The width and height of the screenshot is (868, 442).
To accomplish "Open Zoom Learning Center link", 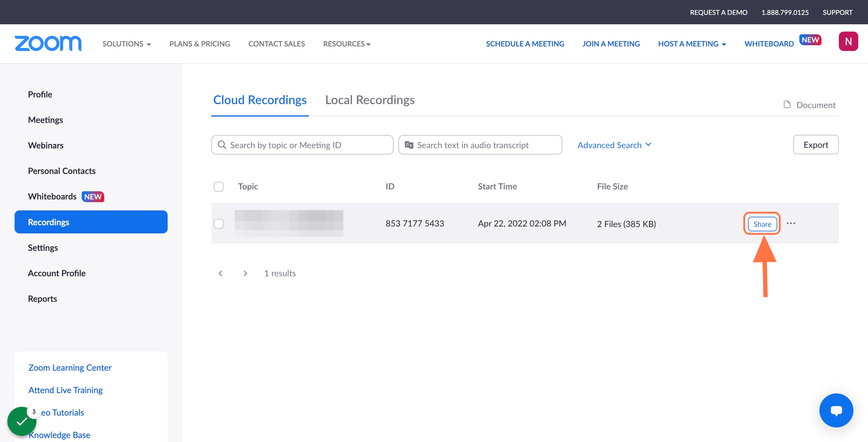I will (x=70, y=368).
